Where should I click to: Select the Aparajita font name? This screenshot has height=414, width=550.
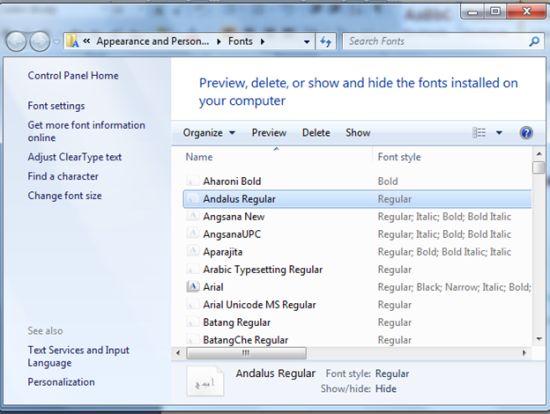pos(223,252)
